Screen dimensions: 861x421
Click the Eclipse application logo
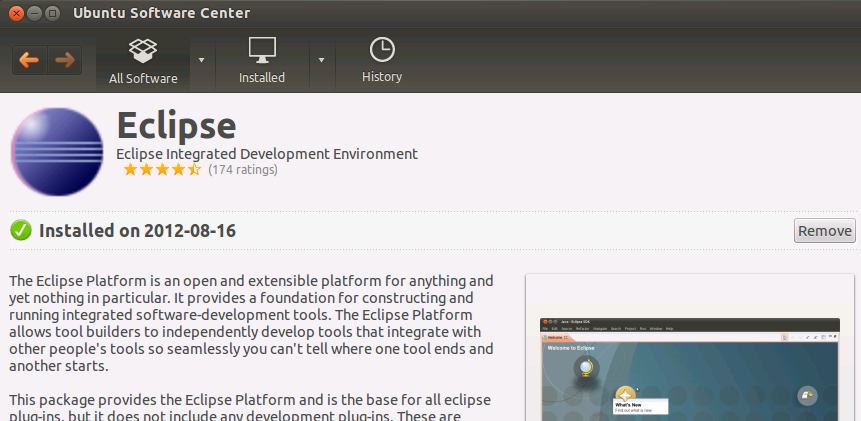(57, 151)
